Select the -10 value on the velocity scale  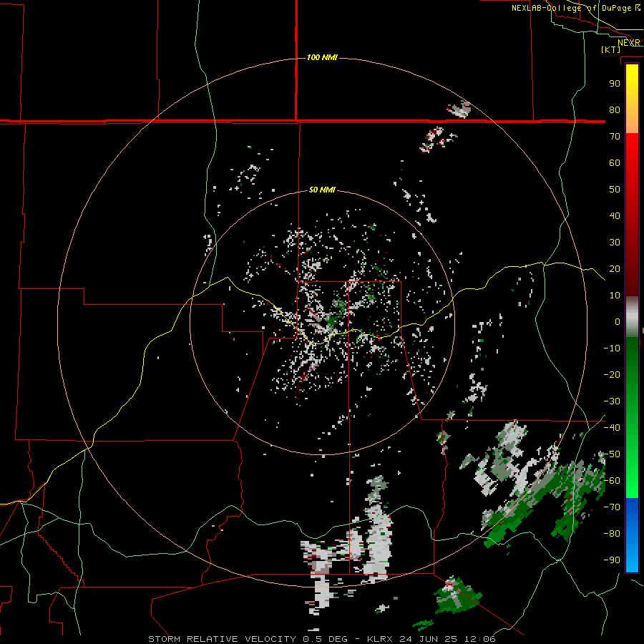(x=612, y=348)
